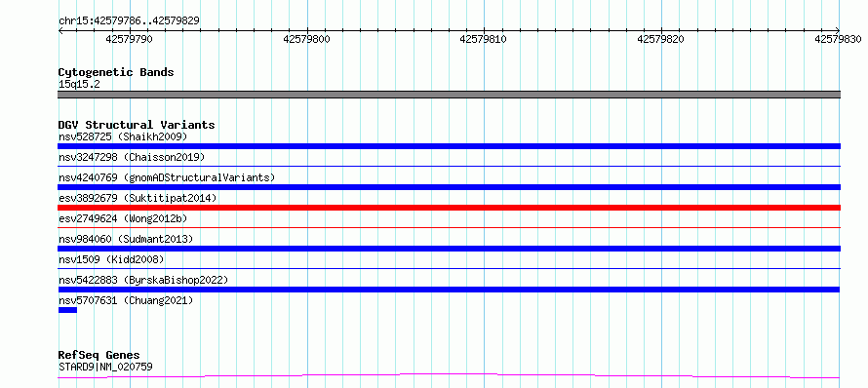Click the chr15:42579786..42579829 region label
The image size is (868, 388).
(x=129, y=21)
